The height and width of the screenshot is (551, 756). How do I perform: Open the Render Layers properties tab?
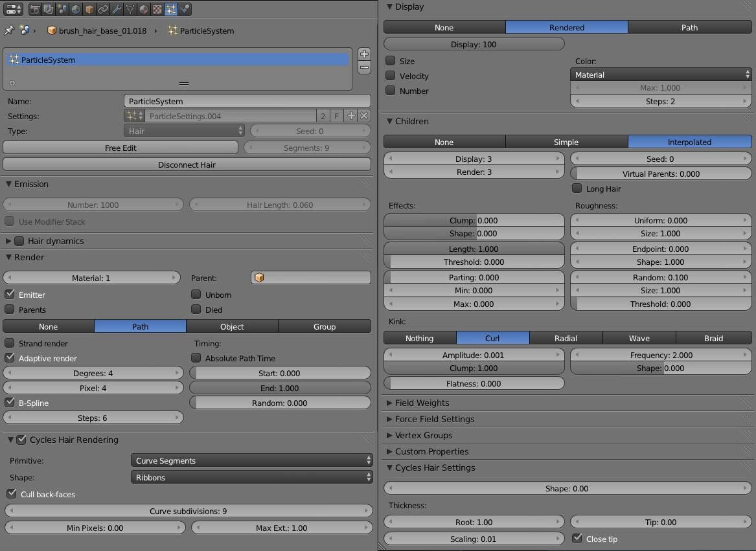click(48, 8)
